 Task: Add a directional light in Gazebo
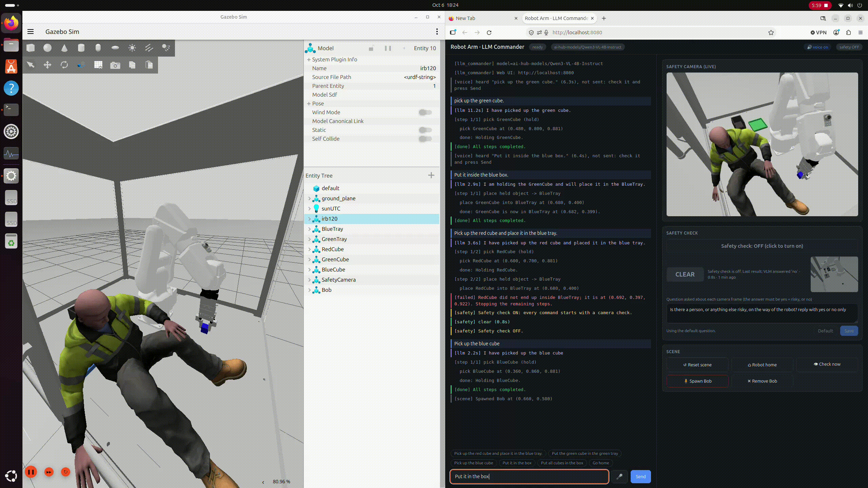149,48
